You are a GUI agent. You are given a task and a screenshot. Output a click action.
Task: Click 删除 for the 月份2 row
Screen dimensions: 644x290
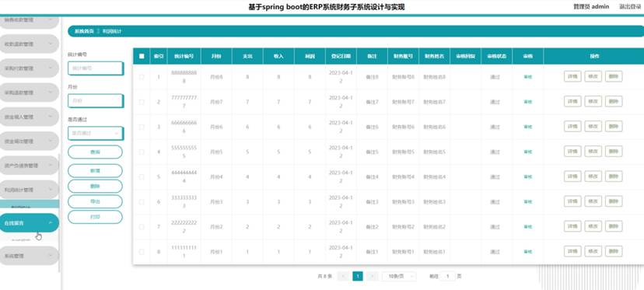[613, 226]
